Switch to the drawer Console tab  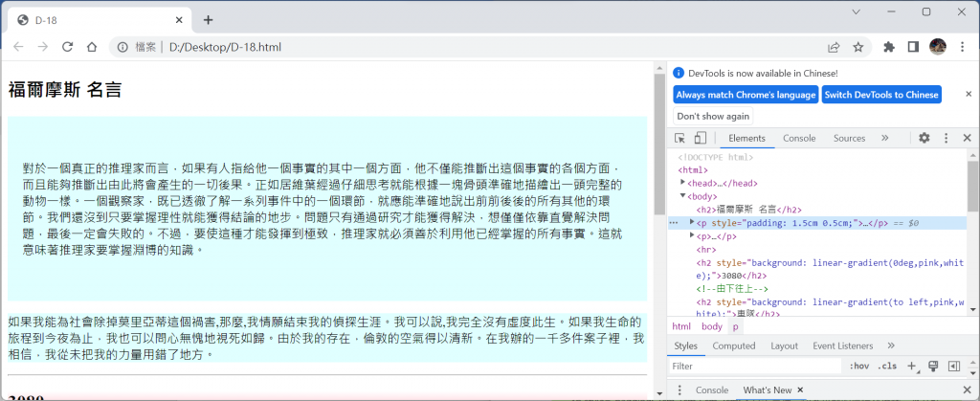click(712, 390)
